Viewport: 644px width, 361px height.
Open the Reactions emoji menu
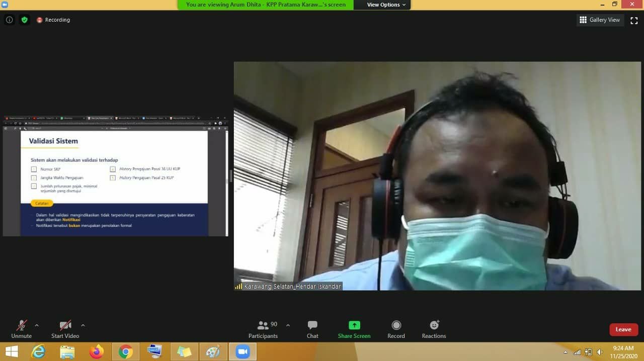coord(434,325)
